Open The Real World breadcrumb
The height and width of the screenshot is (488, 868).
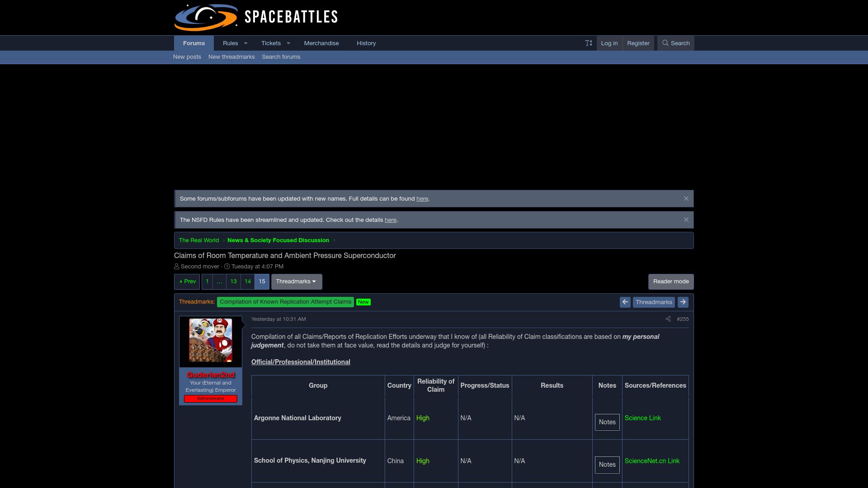pyautogui.click(x=199, y=240)
